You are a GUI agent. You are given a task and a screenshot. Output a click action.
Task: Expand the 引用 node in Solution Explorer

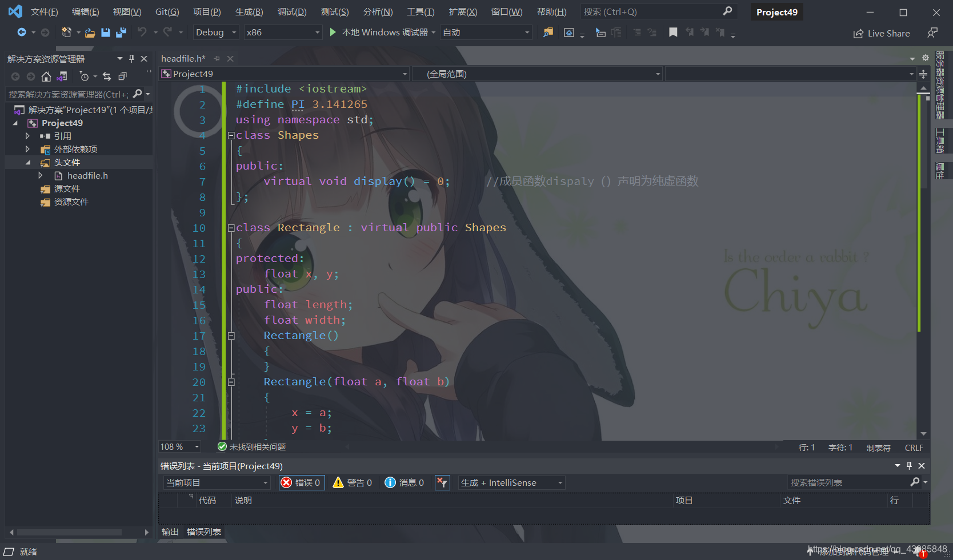point(27,136)
